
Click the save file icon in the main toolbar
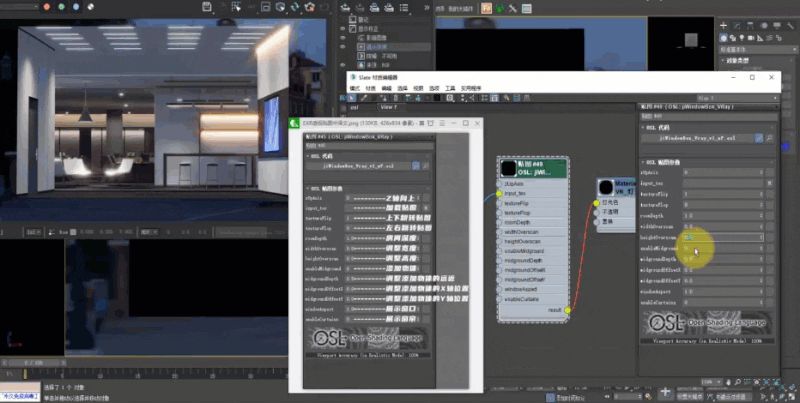point(207,7)
